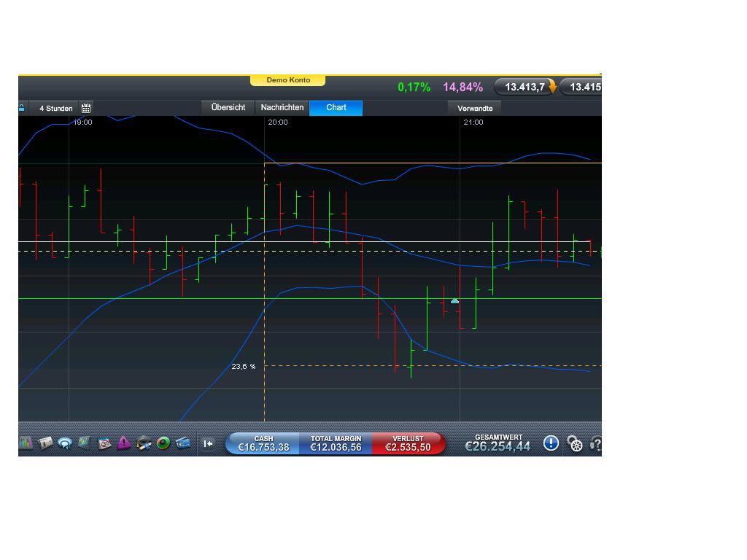Open the gears settings icon bottom right
Image resolution: width=747 pixels, height=560 pixels.
(x=575, y=443)
